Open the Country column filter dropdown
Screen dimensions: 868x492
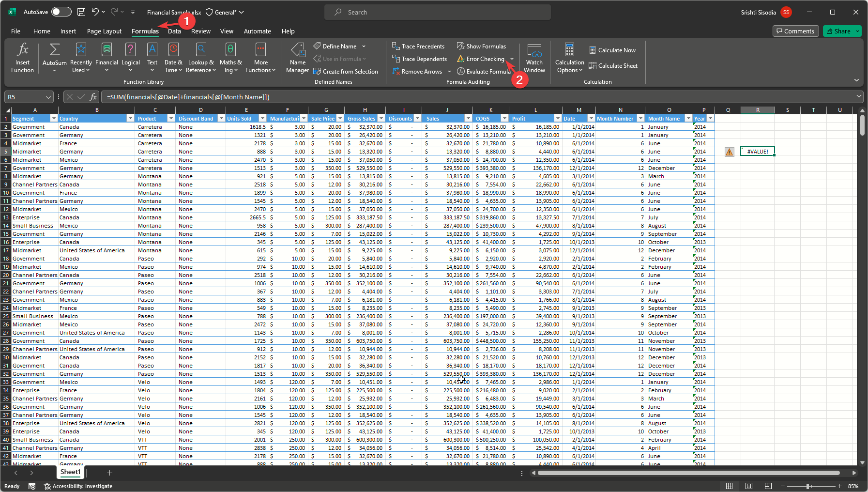point(130,119)
